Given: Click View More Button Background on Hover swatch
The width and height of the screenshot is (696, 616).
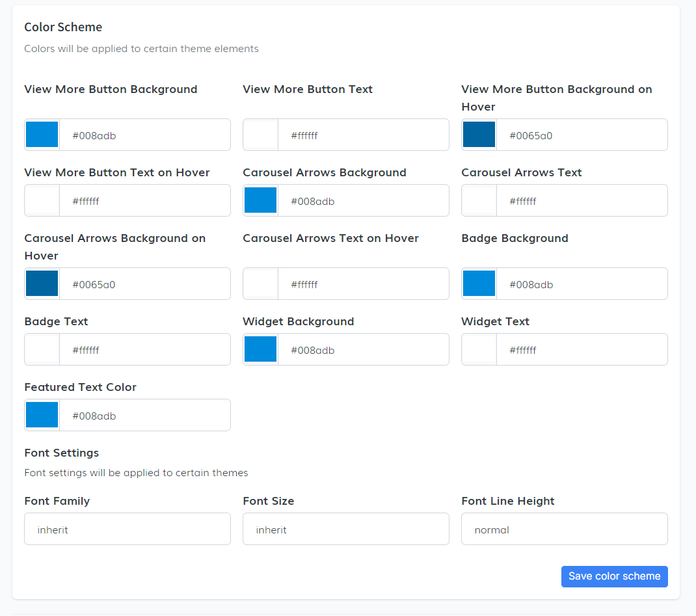Looking at the screenshot, I should (479, 135).
